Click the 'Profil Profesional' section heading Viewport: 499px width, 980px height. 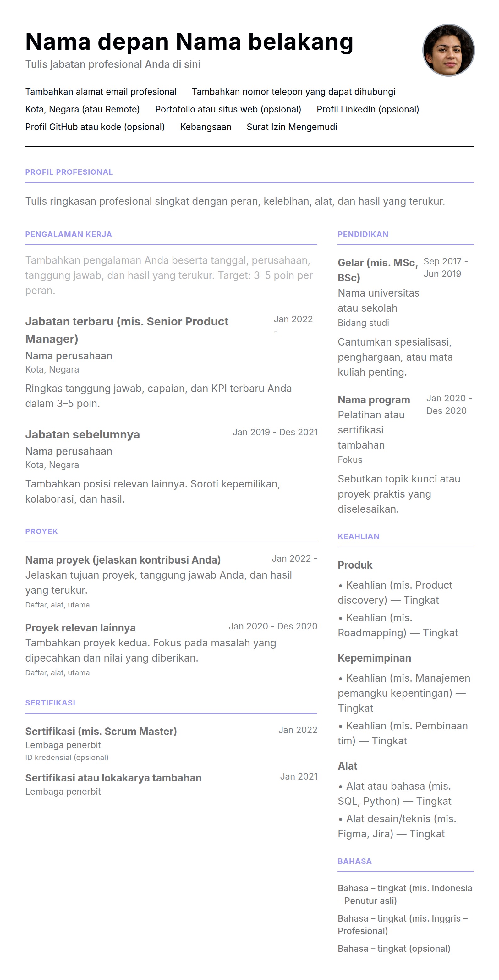(69, 172)
